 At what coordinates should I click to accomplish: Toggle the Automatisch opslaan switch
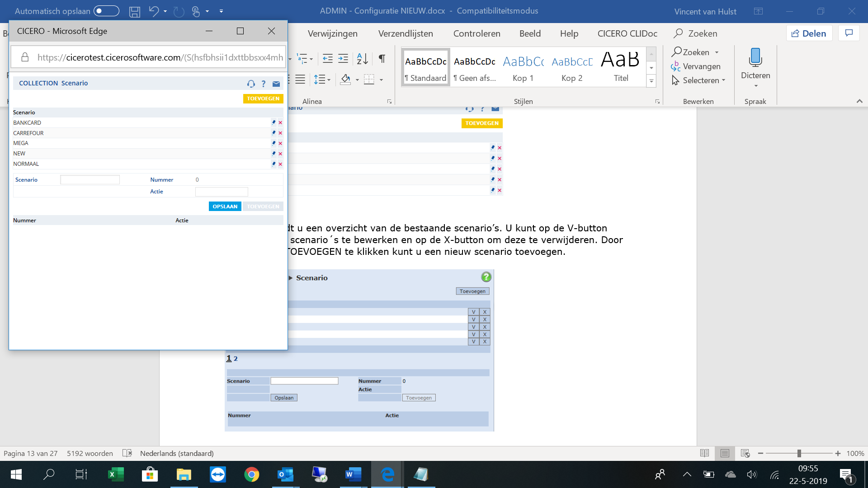point(106,11)
